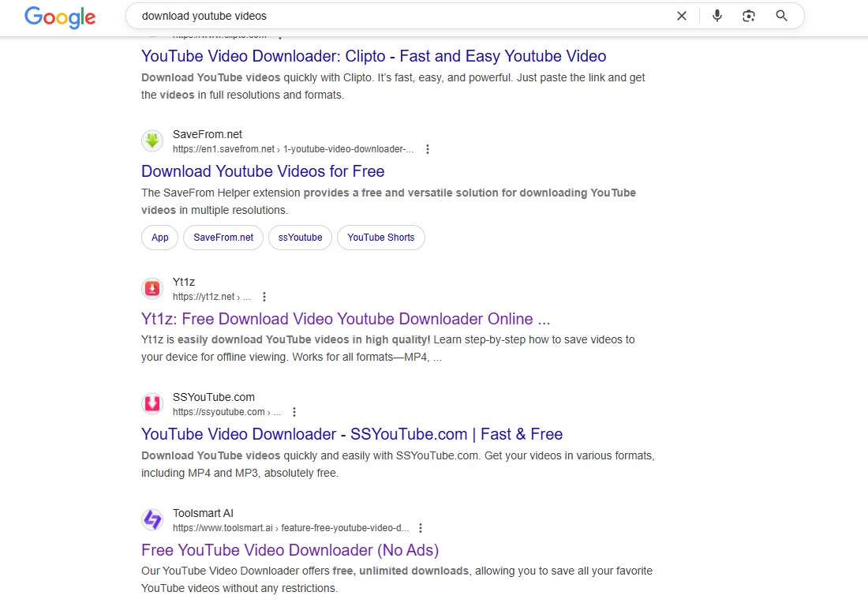Click the https://yt1z.net URL text

(x=211, y=297)
